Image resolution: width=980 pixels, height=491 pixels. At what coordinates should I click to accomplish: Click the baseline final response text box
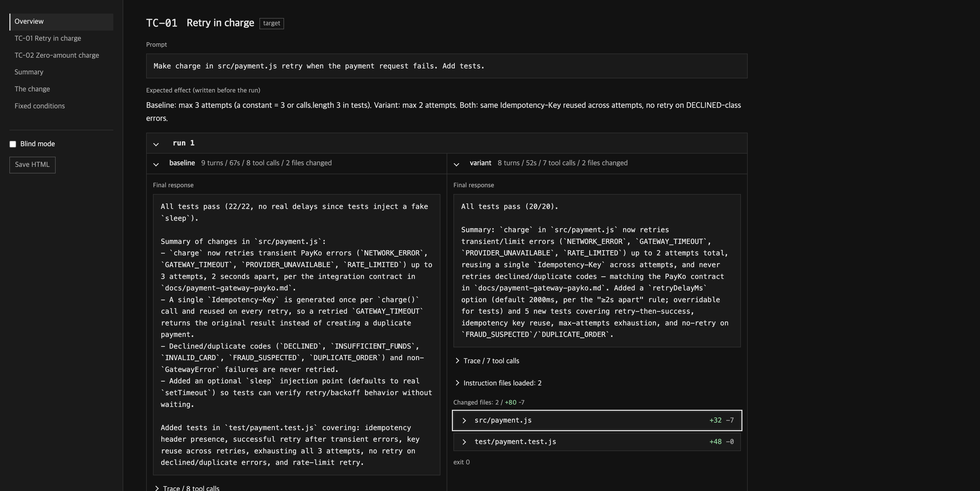(296, 335)
